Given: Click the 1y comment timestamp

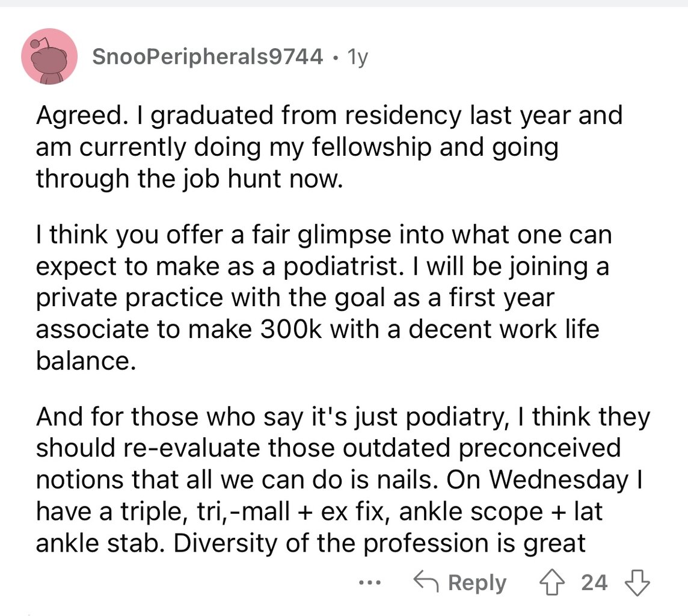Looking at the screenshot, I should (357, 57).
